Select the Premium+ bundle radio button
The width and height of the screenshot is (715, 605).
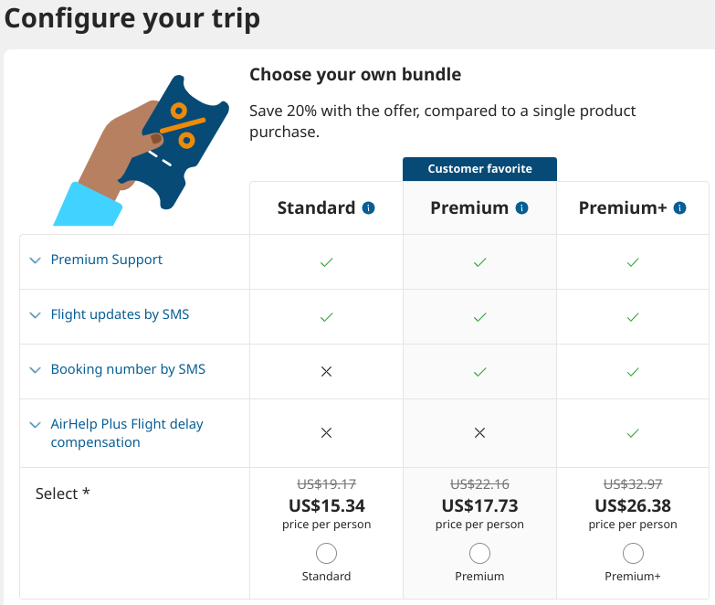(633, 553)
